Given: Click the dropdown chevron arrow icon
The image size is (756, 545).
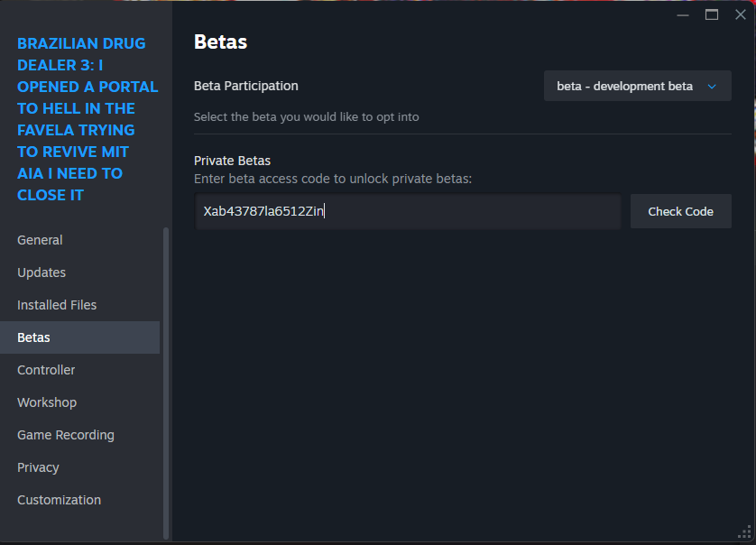Looking at the screenshot, I should pyautogui.click(x=712, y=87).
